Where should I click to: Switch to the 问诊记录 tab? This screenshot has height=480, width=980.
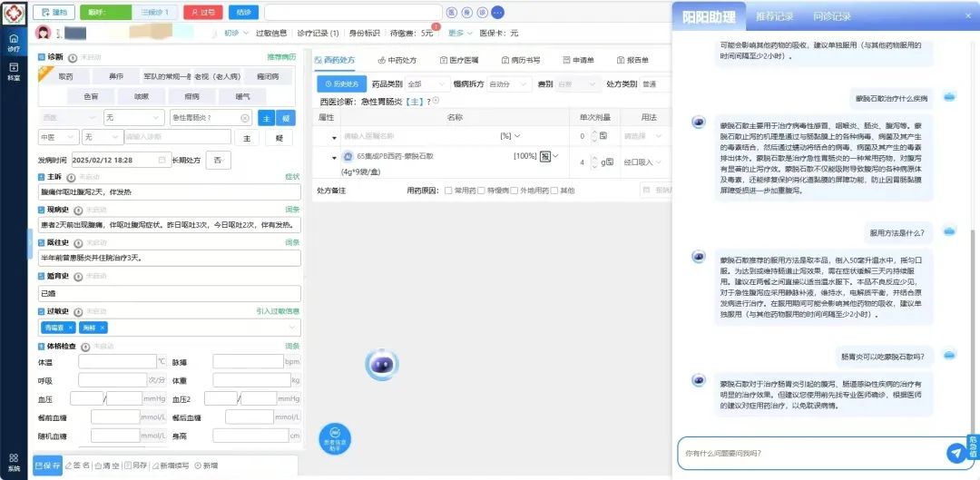[x=831, y=16]
